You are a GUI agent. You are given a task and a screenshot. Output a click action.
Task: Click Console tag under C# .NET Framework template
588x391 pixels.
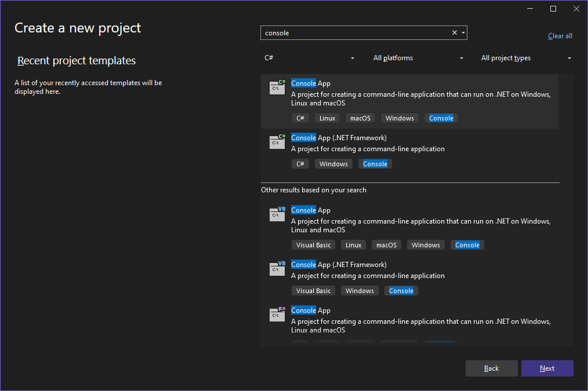tap(375, 164)
